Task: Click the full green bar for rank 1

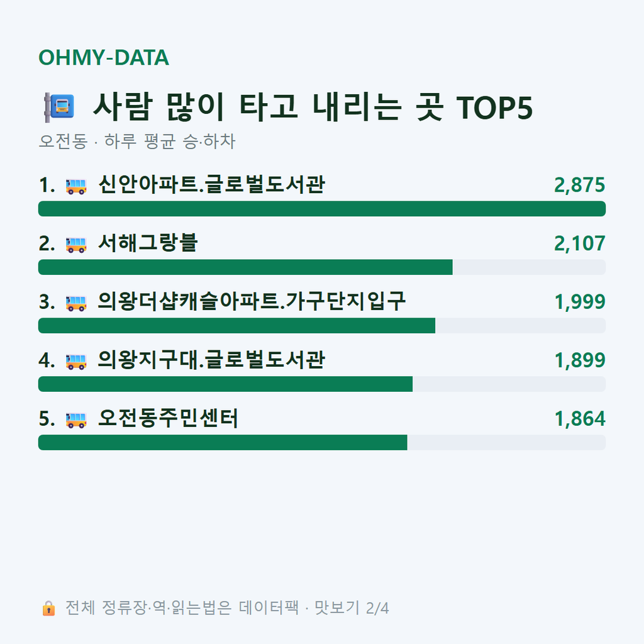Action: click(322, 209)
